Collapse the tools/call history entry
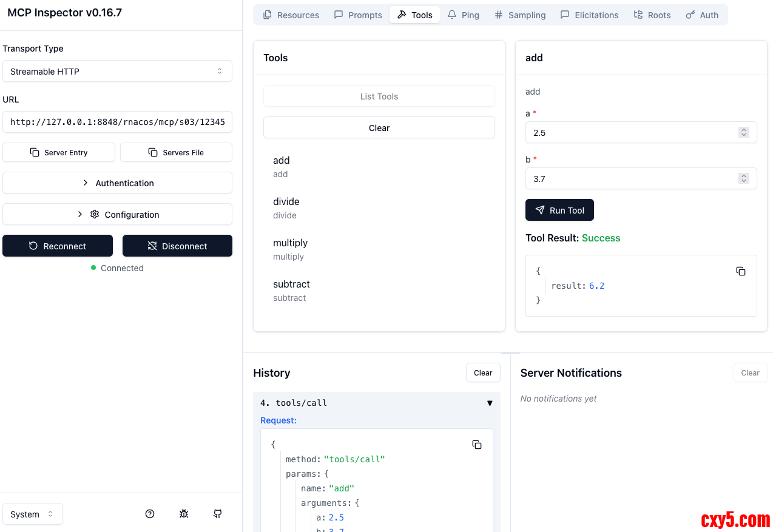The width and height of the screenshot is (773, 532). [489, 403]
